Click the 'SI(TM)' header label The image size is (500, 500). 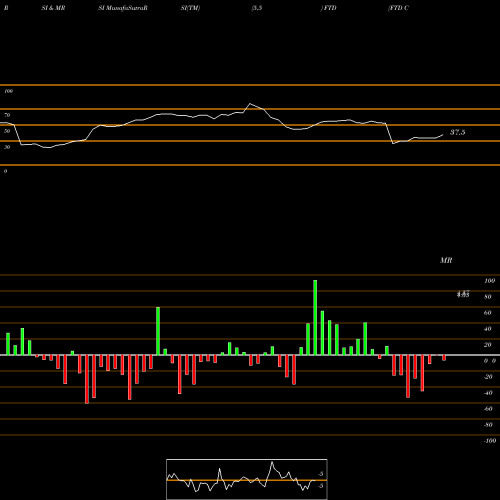coord(190,8)
